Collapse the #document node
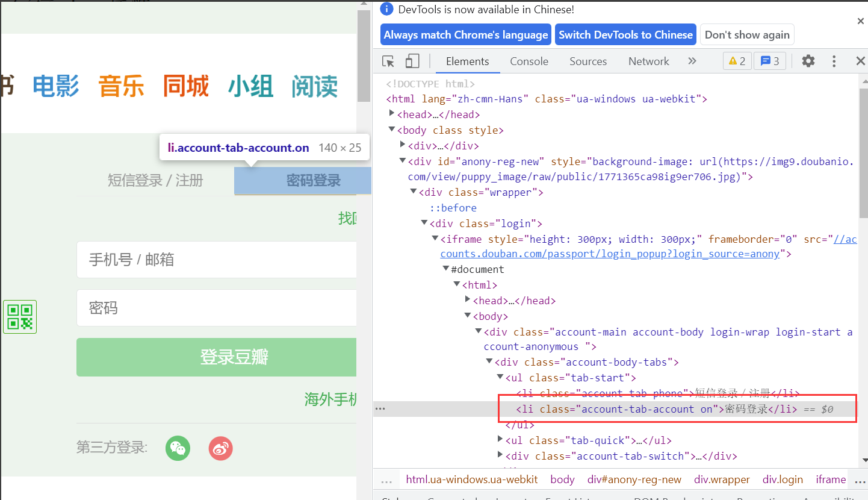Screen dimensions: 868x500 446,269
